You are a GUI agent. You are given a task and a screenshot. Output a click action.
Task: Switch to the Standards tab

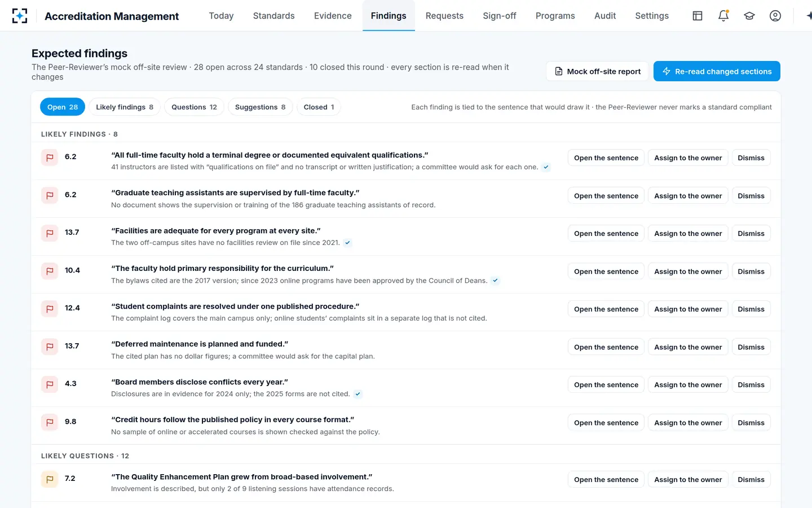click(273, 16)
